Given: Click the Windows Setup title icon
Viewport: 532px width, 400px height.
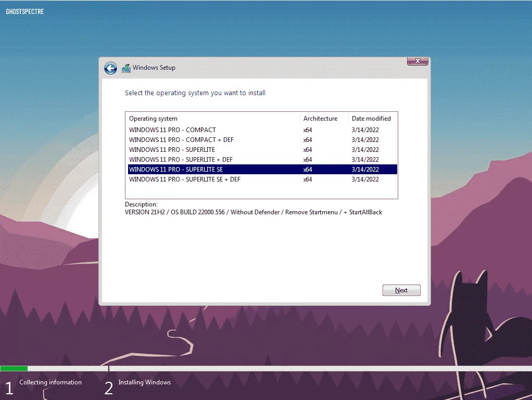Looking at the screenshot, I should click(126, 68).
